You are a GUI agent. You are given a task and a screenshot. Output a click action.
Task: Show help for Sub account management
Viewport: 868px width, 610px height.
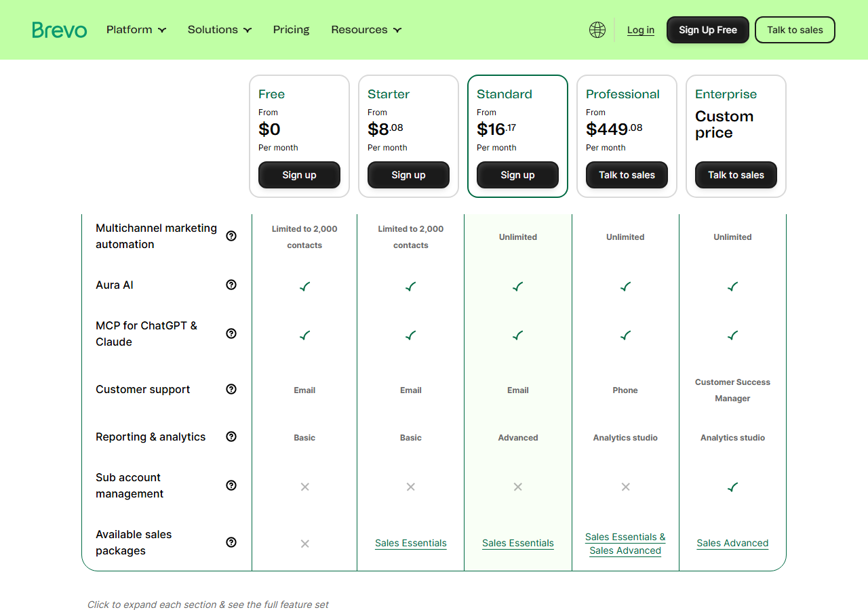(x=231, y=485)
